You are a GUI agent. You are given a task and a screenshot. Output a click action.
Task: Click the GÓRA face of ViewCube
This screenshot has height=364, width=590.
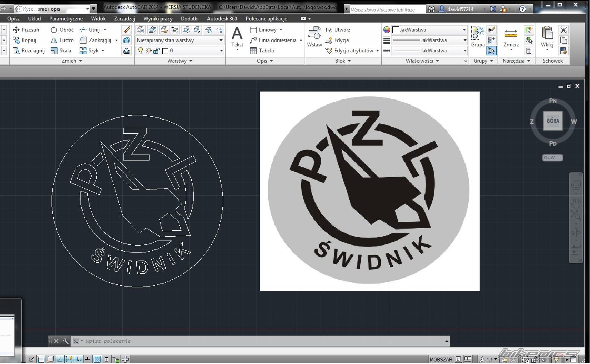pyautogui.click(x=553, y=121)
